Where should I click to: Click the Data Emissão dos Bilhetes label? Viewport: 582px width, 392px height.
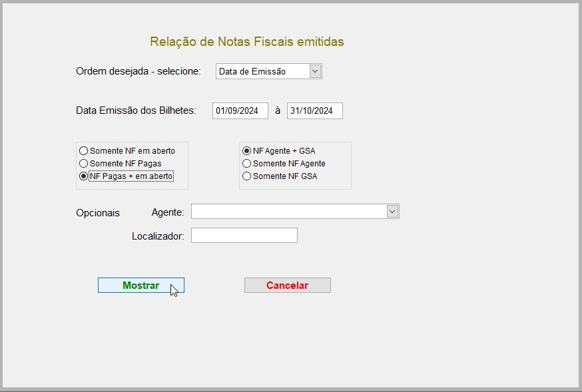click(x=136, y=110)
